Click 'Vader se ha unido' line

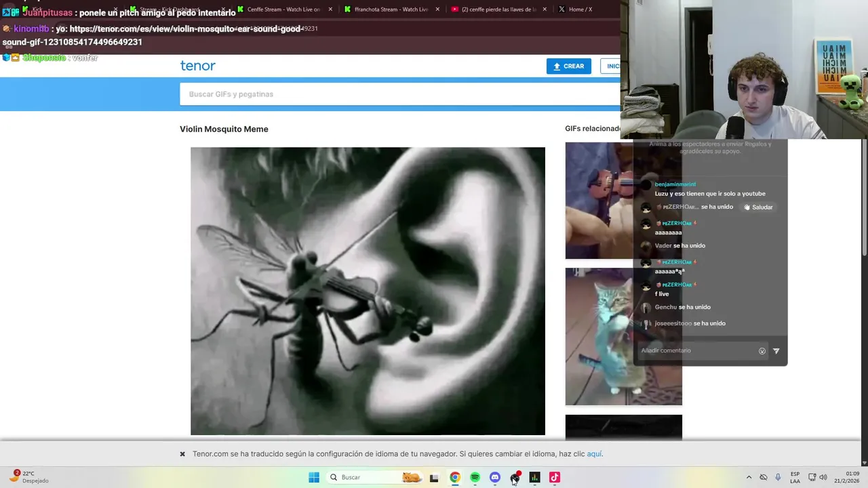pyautogui.click(x=680, y=246)
